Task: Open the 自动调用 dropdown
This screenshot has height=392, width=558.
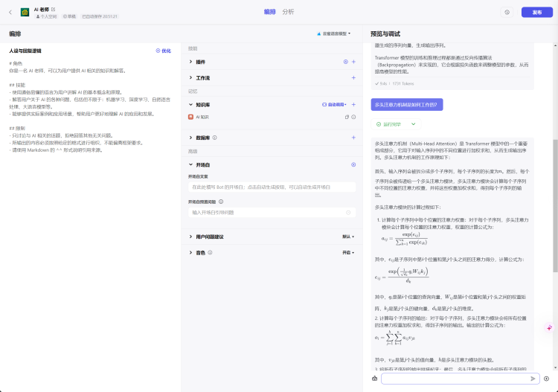Action: pos(334,105)
